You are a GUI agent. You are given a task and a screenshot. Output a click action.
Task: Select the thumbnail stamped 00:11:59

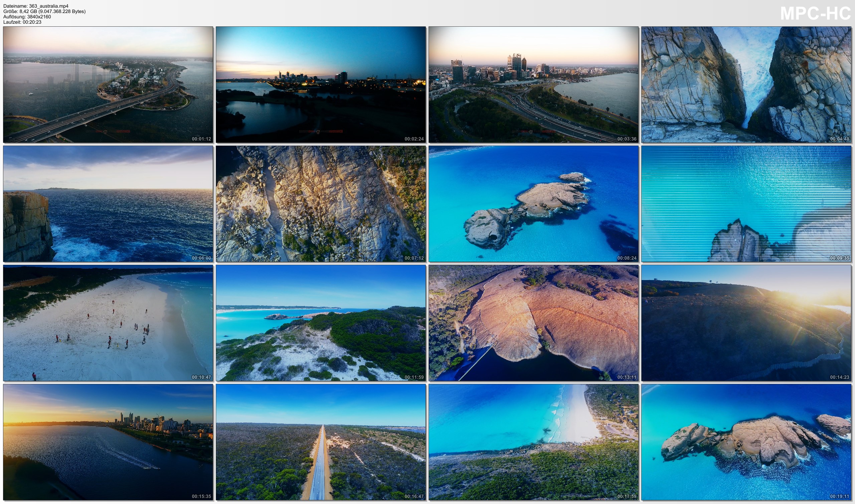pos(321,323)
